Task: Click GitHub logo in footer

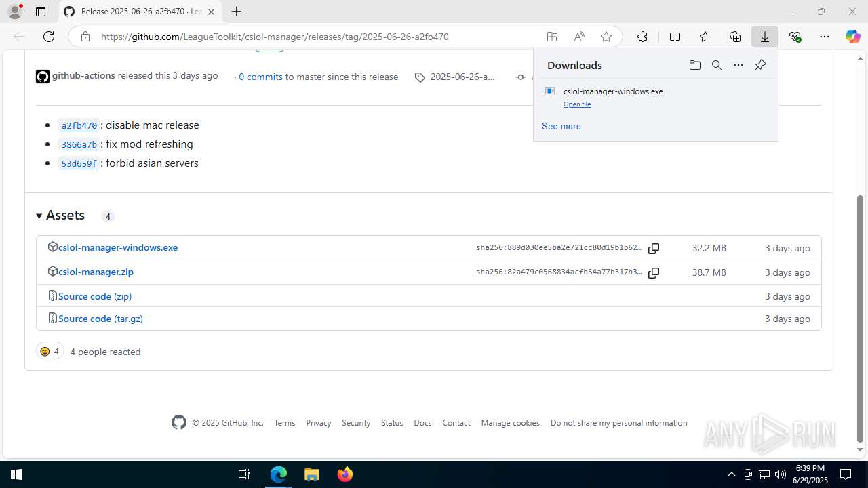Action: point(178,422)
